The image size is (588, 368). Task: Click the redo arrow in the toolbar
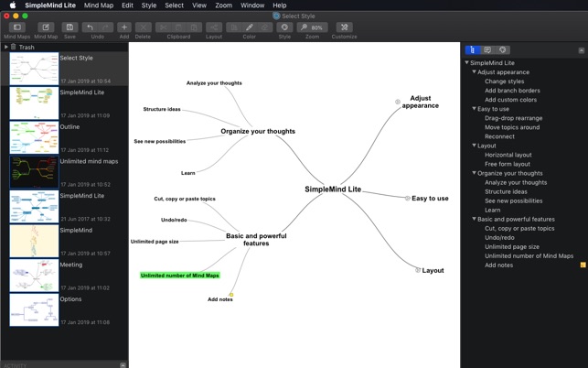click(106, 27)
